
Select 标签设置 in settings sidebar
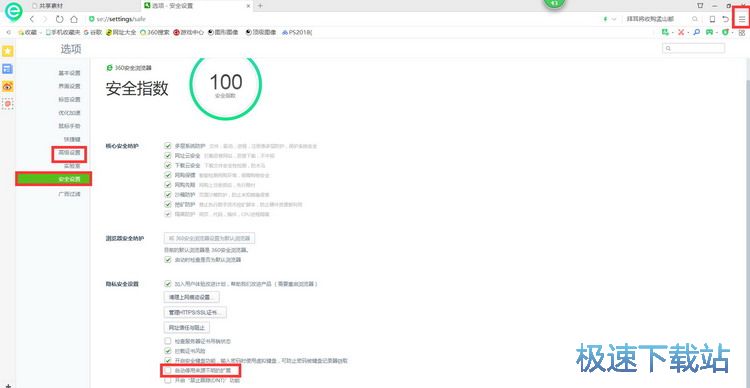click(69, 100)
